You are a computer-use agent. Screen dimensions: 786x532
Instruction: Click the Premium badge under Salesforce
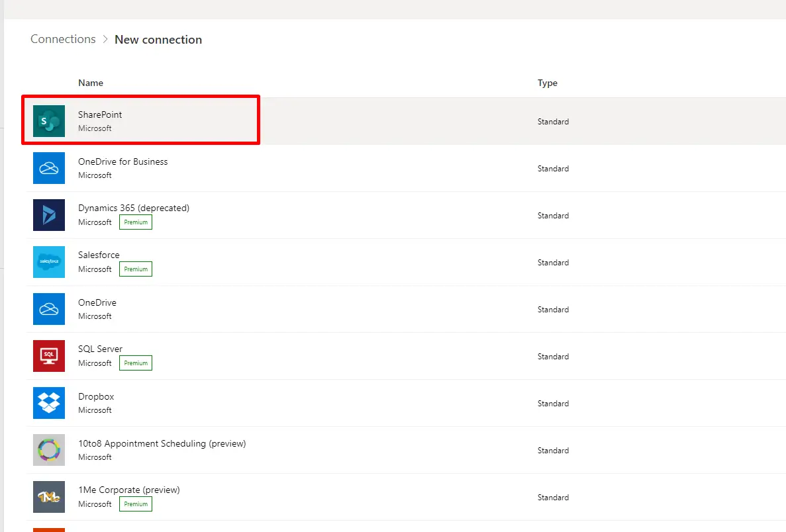pyautogui.click(x=136, y=269)
